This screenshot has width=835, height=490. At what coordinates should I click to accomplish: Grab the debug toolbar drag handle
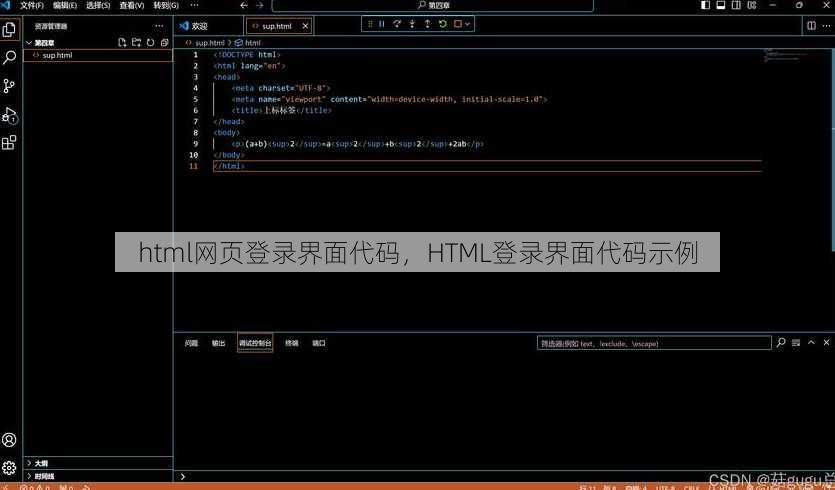pos(370,24)
